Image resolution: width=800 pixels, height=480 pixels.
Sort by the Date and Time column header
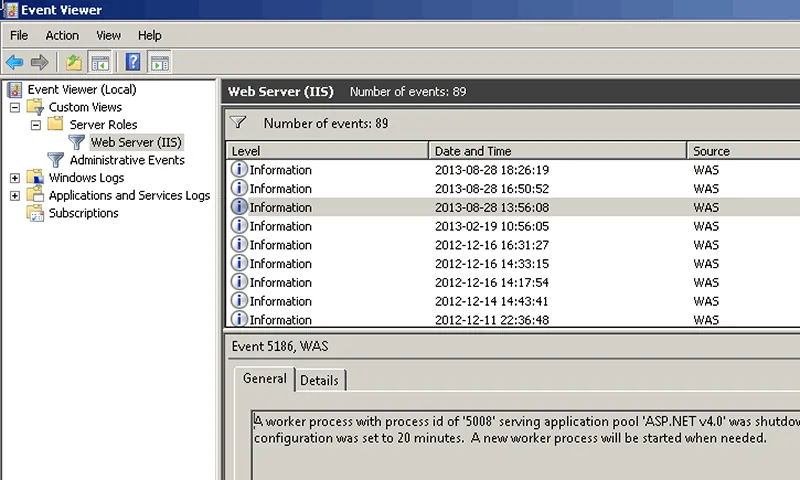click(x=558, y=151)
